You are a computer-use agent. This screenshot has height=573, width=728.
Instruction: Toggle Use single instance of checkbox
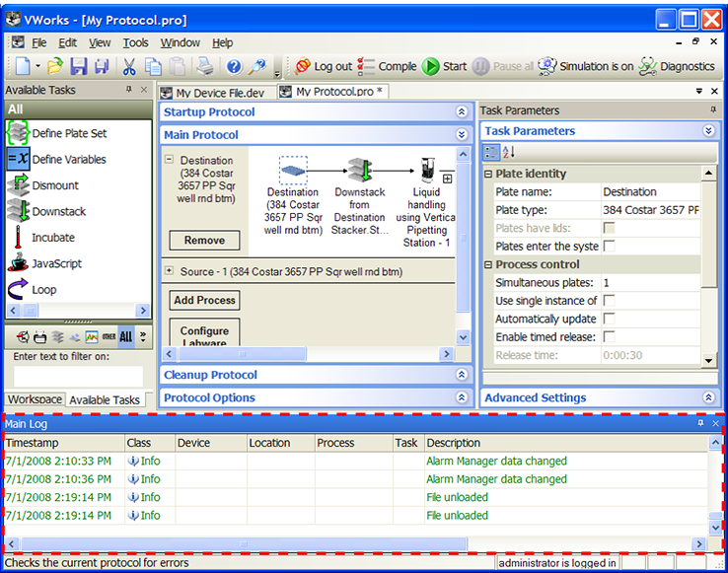(x=609, y=301)
